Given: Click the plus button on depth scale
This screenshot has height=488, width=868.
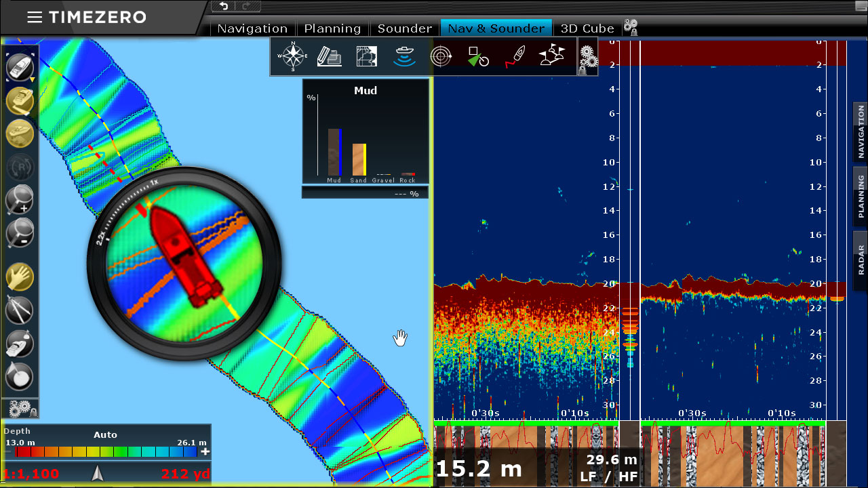Looking at the screenshot, I should tap(205, 451).
